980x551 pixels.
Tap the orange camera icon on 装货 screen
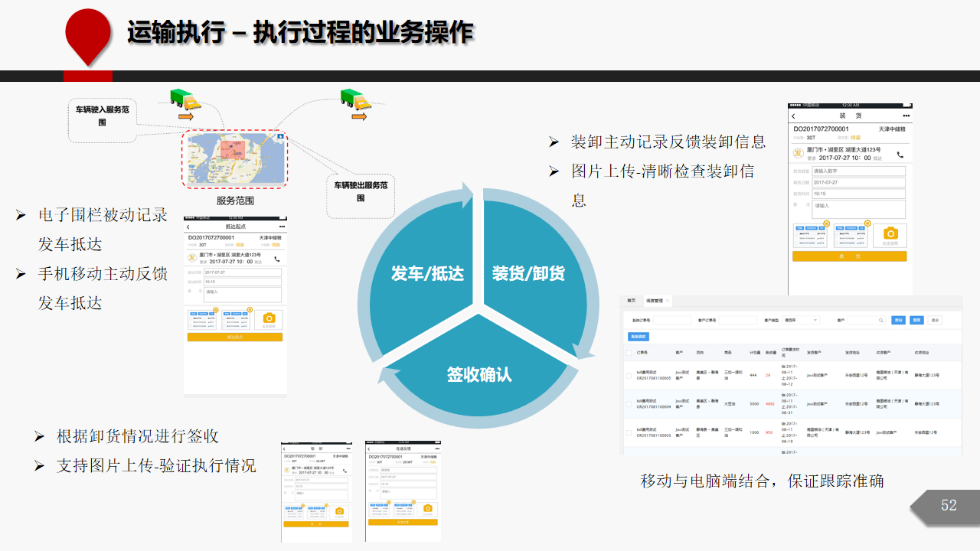coord(890,234)
